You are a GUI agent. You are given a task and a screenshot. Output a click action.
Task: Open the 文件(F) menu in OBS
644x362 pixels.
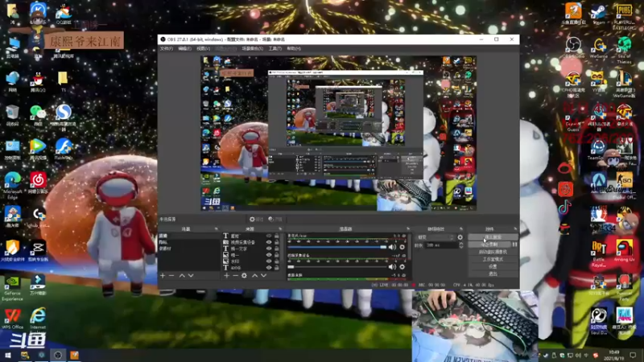167,48
